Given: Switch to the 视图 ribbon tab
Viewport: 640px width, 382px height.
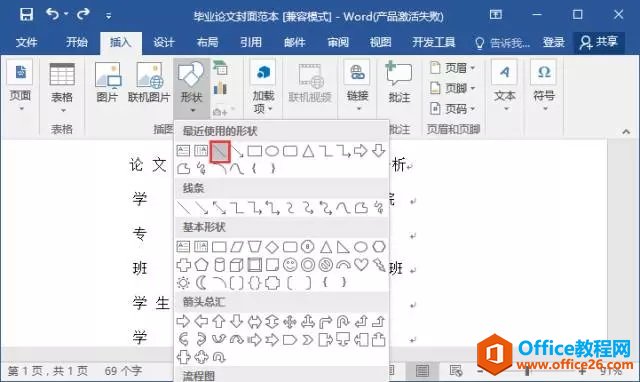Looking at the screenshot, I should 380,42.
